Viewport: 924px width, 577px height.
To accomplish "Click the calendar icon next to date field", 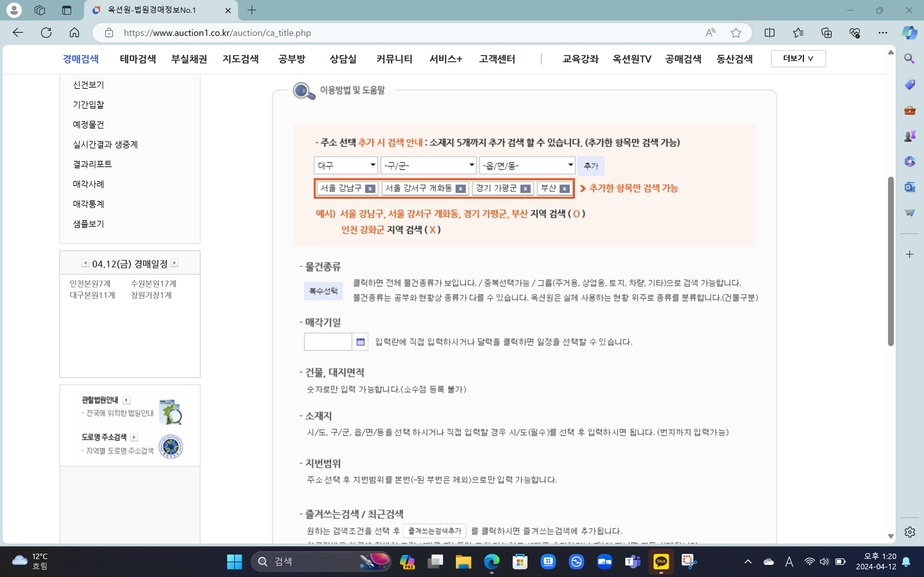I will [x=360, y=341].
